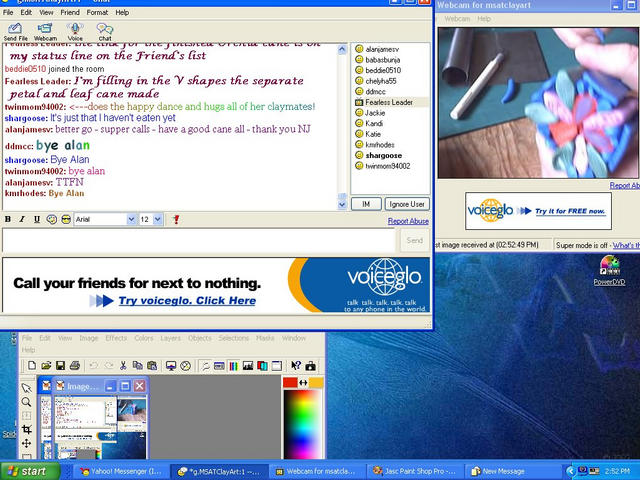Image resolution: width=640 pixels, height=480 pixels.
Task: Cut with the scissors icon
Action: [x=123, y=366]
